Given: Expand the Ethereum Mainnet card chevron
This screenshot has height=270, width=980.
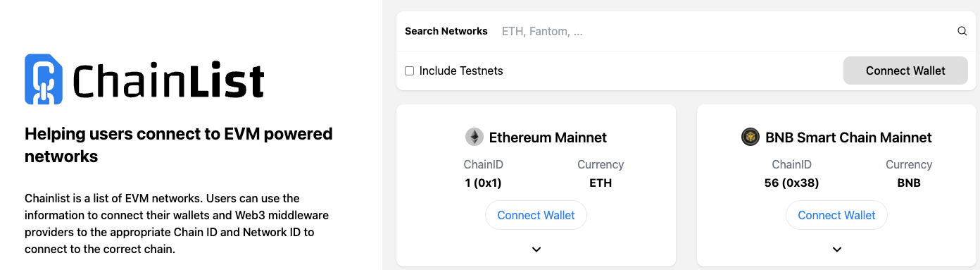Looking at the screenshot, I should (x=536, y=249).
